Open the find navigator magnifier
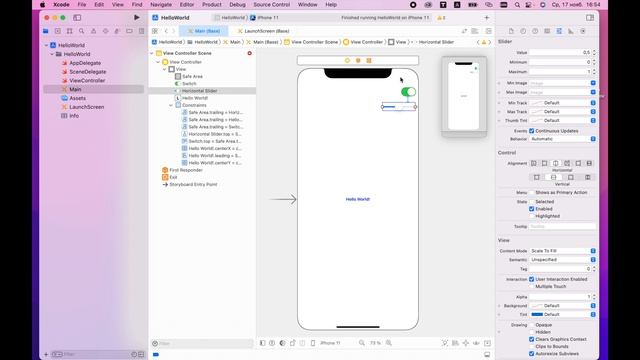The image size is (640, 360). 82,31
